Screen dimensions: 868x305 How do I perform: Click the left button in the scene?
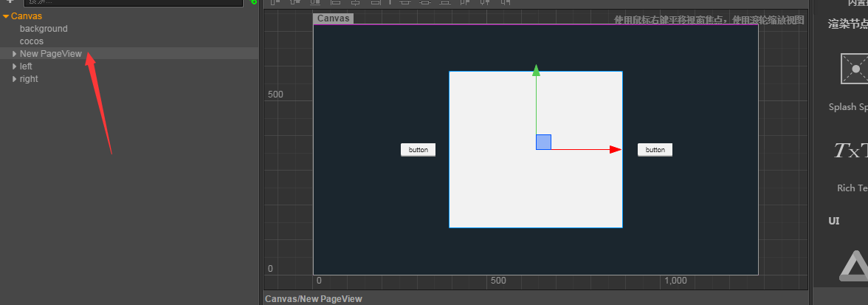(418, 149)
